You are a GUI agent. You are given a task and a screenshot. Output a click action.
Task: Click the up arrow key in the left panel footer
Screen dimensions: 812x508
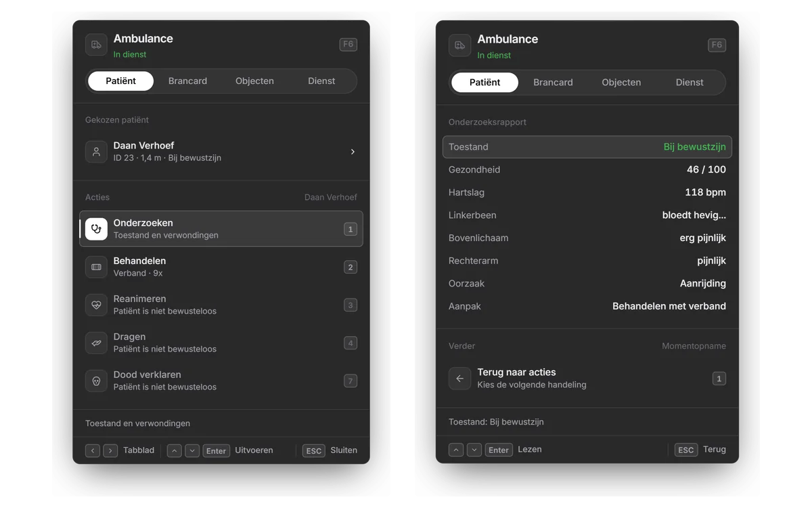(x=174, y=450)
